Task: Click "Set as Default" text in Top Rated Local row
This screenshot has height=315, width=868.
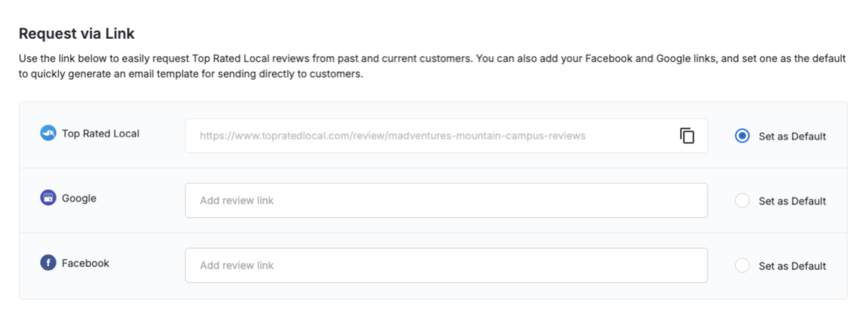Action: click(x=792, y=136)
